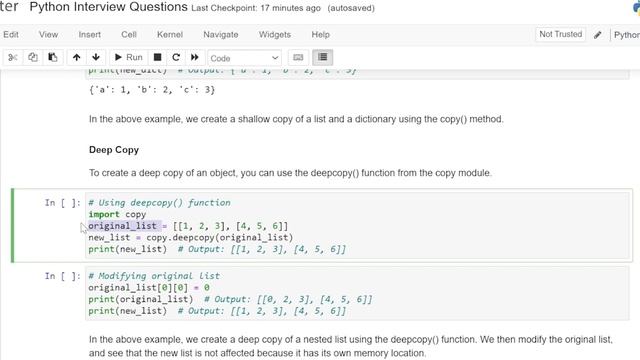The image size is (640, 360).
Task: Move selected cell up arrow
Action: 76,58
